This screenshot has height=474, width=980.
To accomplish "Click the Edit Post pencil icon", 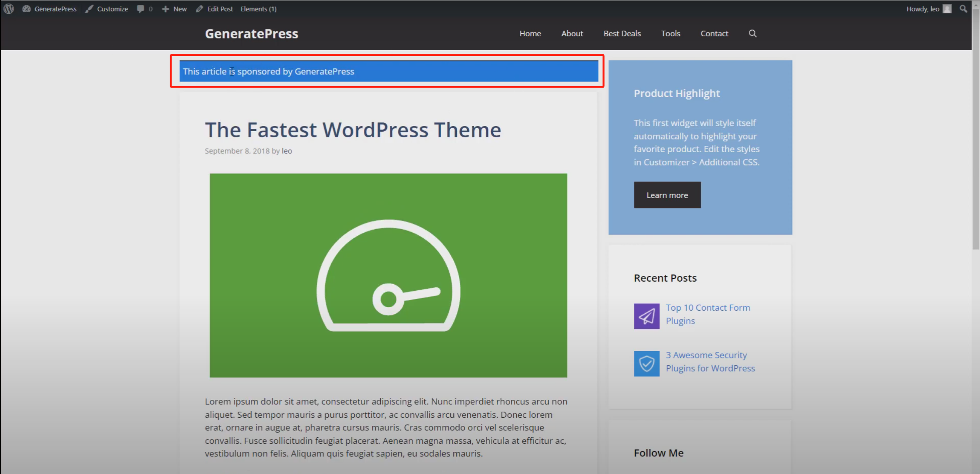I will coord(200,8).
